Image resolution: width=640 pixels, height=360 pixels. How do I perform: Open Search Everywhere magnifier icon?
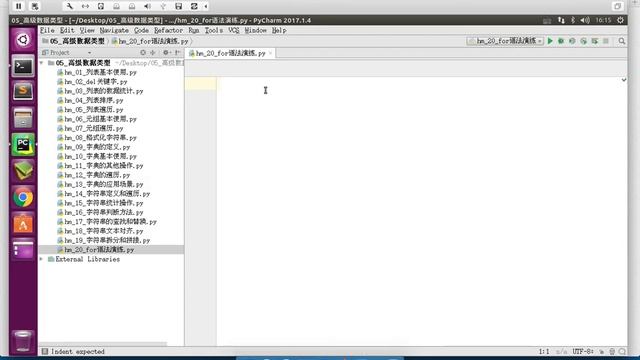(622, 41)
